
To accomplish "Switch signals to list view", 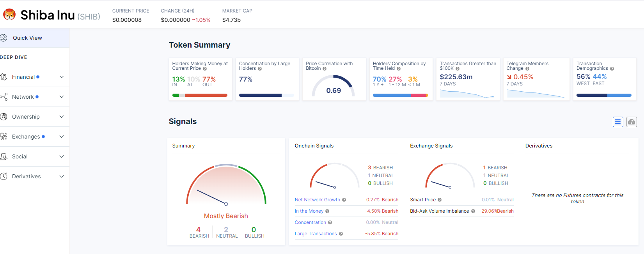I will click(618, 122).
